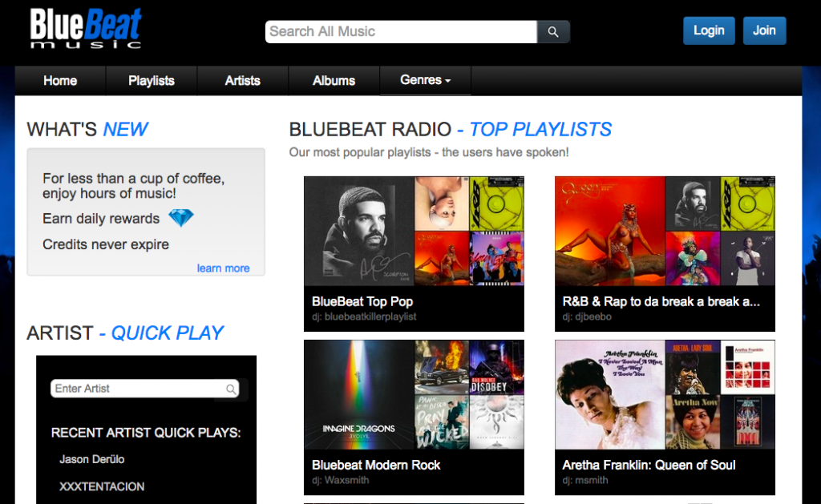Click 'Credits never expire' text
The width and height of the screenshot is (821, 504).
coord(106,244)
